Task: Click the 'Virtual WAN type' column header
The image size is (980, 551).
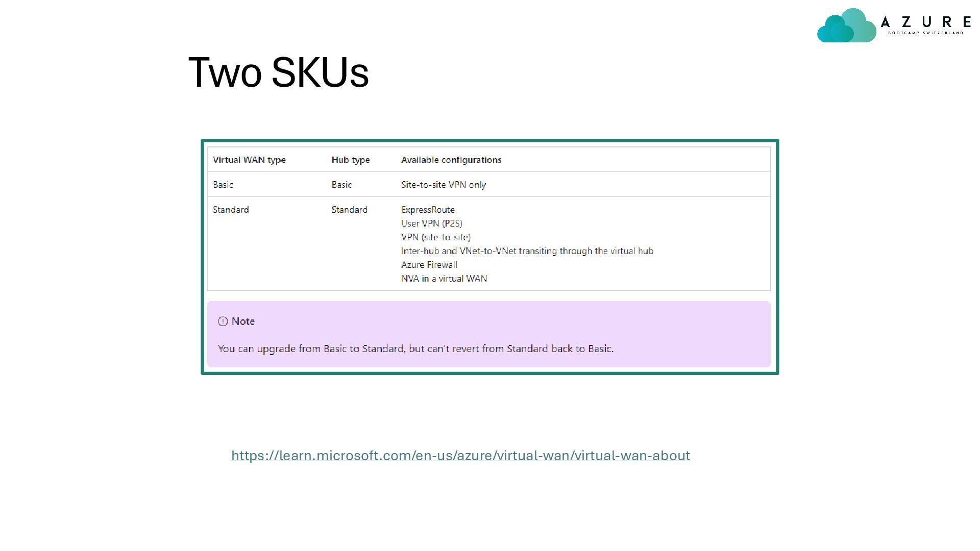Action: (x=249, y=160)
